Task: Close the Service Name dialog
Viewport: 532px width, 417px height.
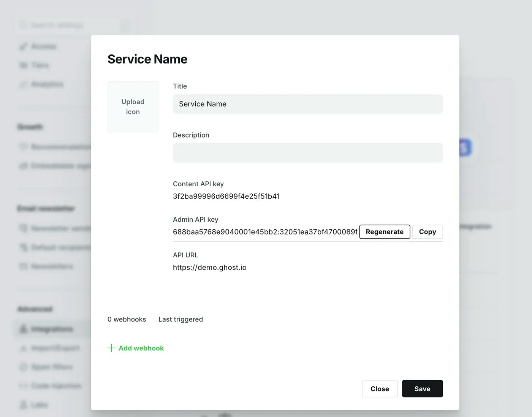Action: 380,388
